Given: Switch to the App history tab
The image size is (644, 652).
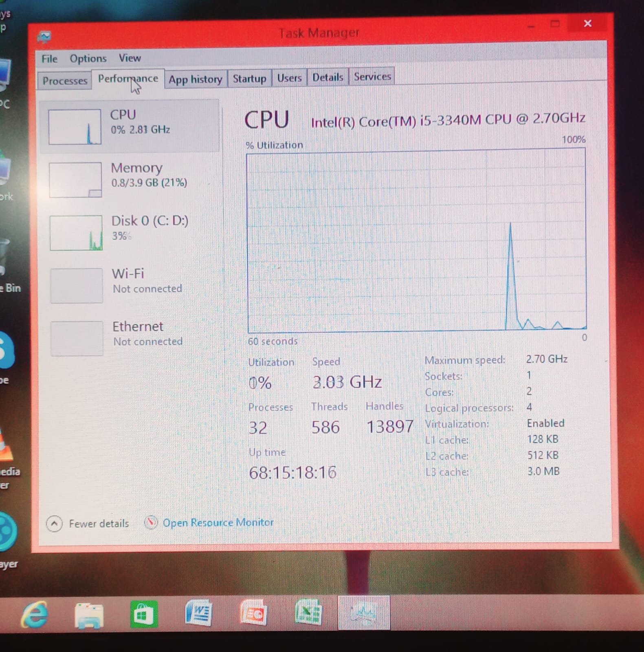Looking at the screenshot, I should 196,79.
